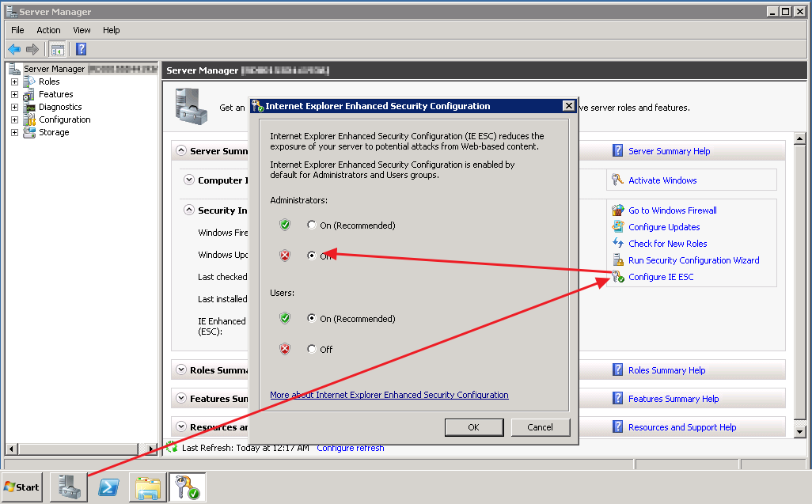This screenshot has height=504, width=812.
Task: Open the Help menu
Action: tap(111, 30)
